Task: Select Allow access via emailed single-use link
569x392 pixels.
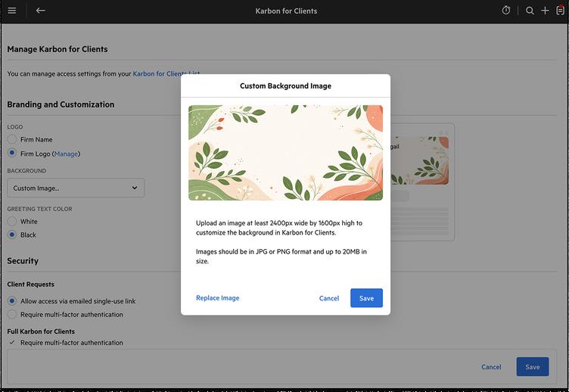Action: click(x=12, y=301)
